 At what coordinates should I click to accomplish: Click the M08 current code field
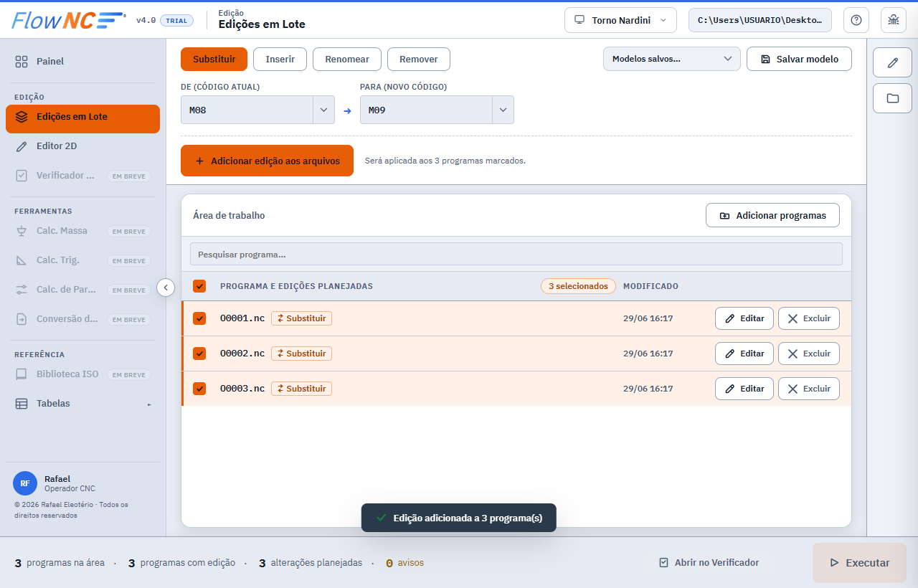(247, 110)
